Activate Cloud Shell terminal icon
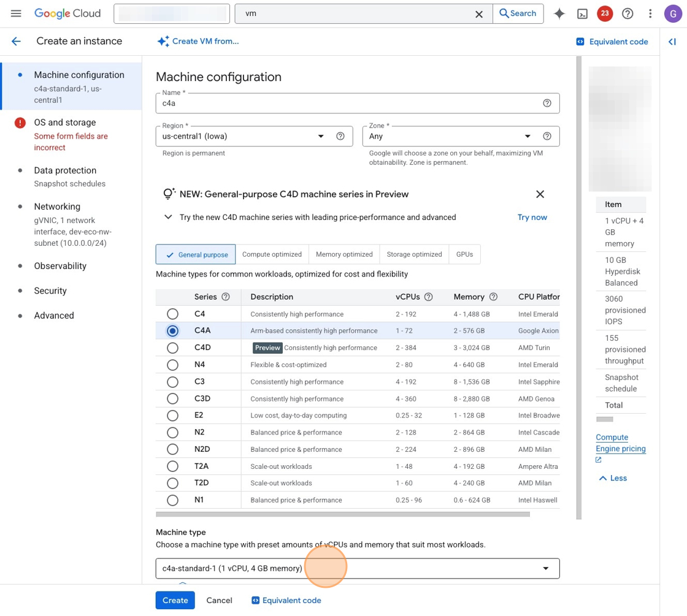The width and height of the screenshot is (687, 616). 582,14
